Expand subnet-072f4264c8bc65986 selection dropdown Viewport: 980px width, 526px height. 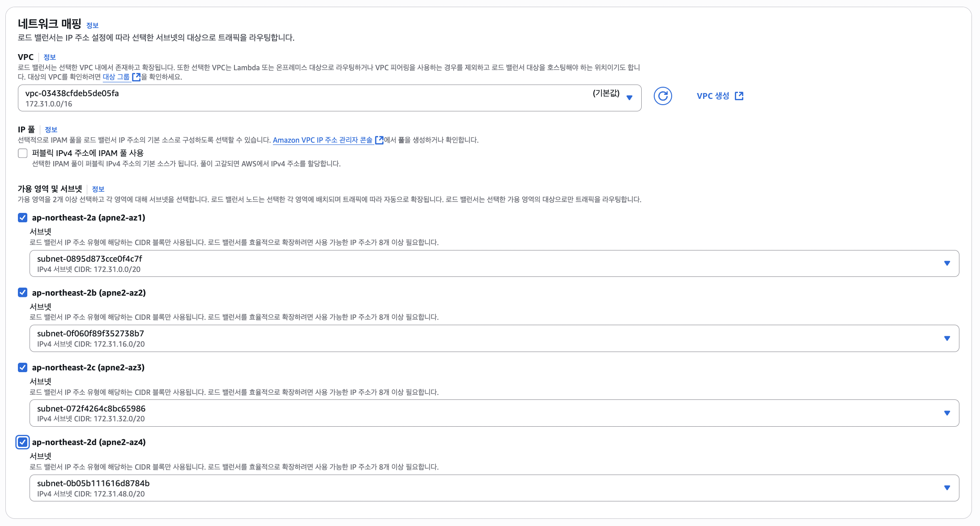click(947, 413)
